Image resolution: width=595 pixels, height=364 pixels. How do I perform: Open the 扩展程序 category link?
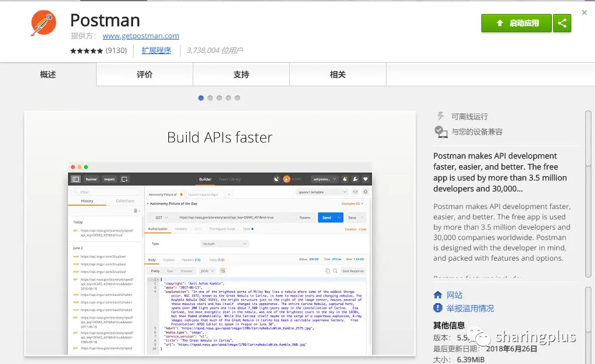[156, 50]
